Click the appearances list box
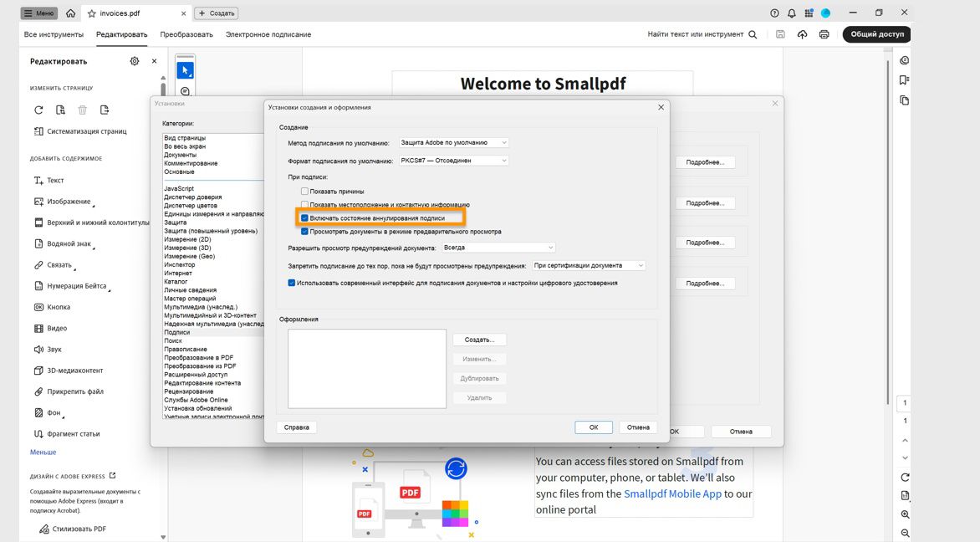Image resolution: width=980 pixels, height=542 pixels. 367,369
